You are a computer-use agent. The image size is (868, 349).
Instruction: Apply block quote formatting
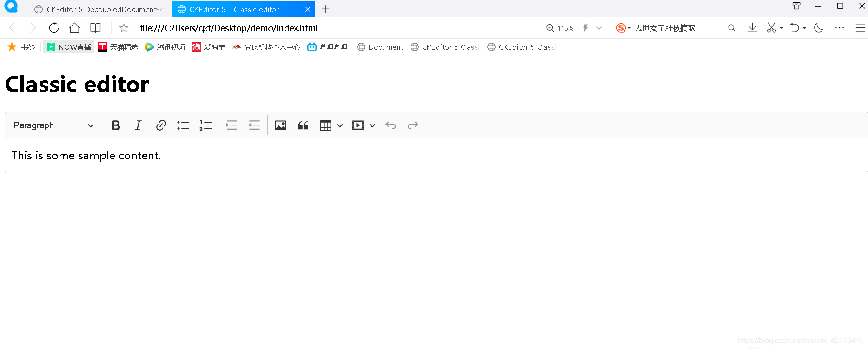point(303,125)
